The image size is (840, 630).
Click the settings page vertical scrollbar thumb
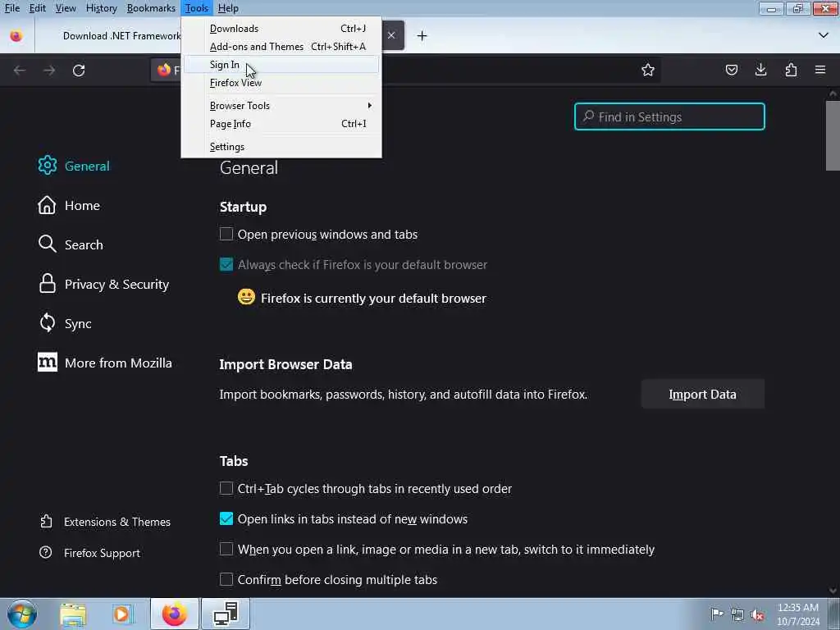(x=833, y=135)
